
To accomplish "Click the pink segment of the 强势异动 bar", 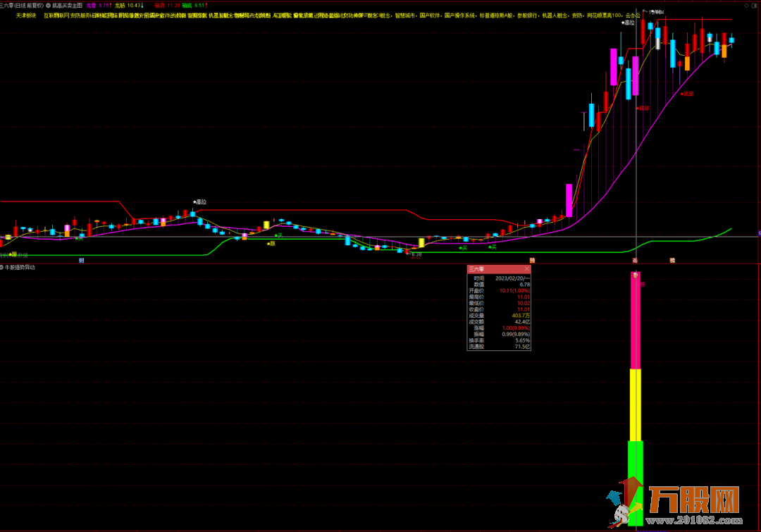I will pyautogui.click(x=636, y=321).
